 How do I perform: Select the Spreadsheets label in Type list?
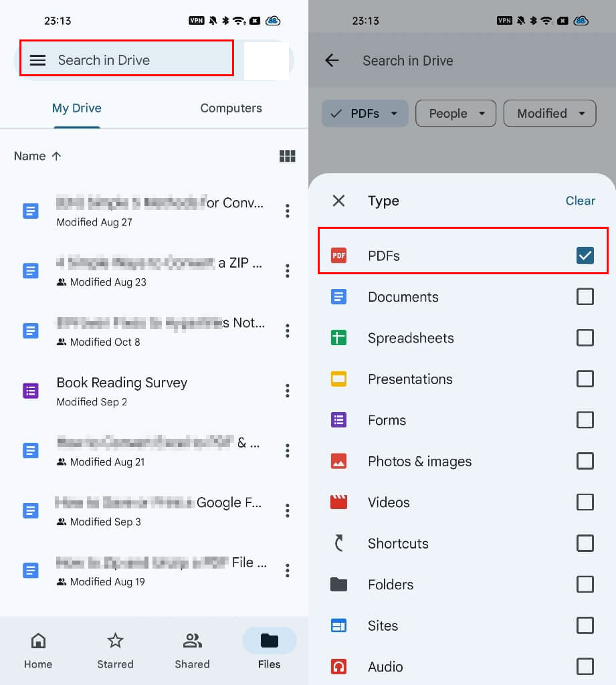point(411,338)
